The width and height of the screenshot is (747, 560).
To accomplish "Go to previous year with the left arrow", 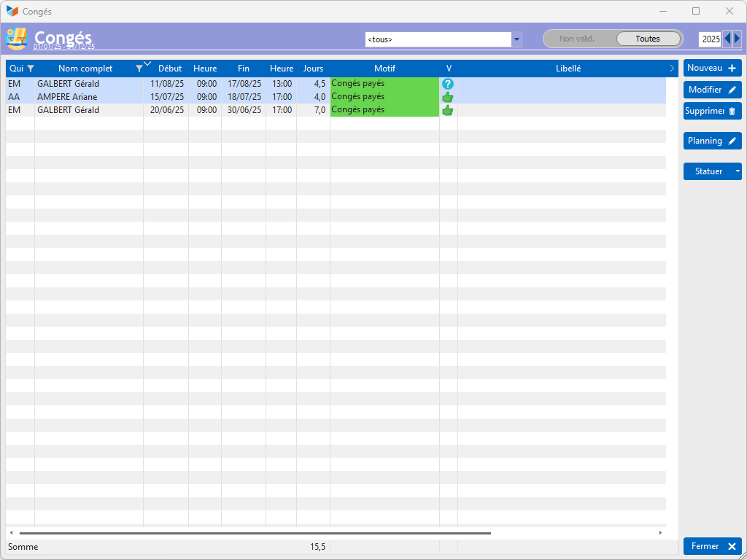I will click(x=727, y=39).
